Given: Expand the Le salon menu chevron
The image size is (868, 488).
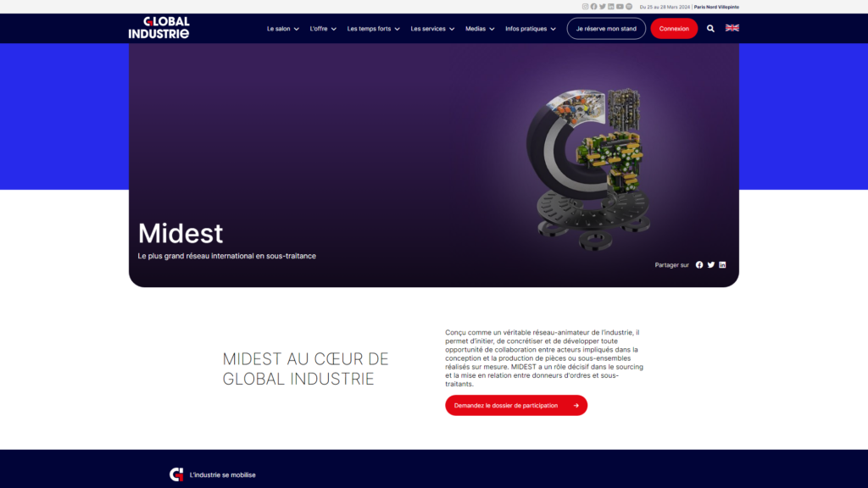Looking at the screenshot, I should (x=297, y=30).
